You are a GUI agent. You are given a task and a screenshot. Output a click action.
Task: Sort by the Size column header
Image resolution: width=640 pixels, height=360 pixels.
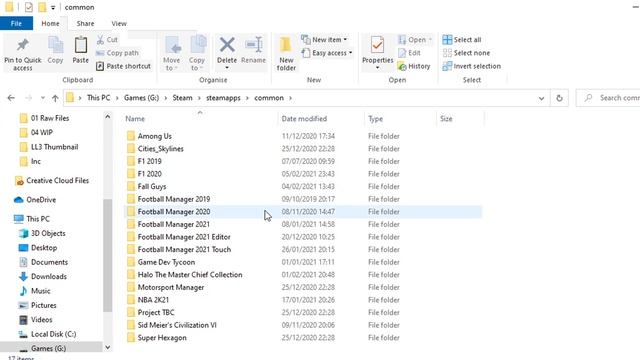[x=460, y=119]
